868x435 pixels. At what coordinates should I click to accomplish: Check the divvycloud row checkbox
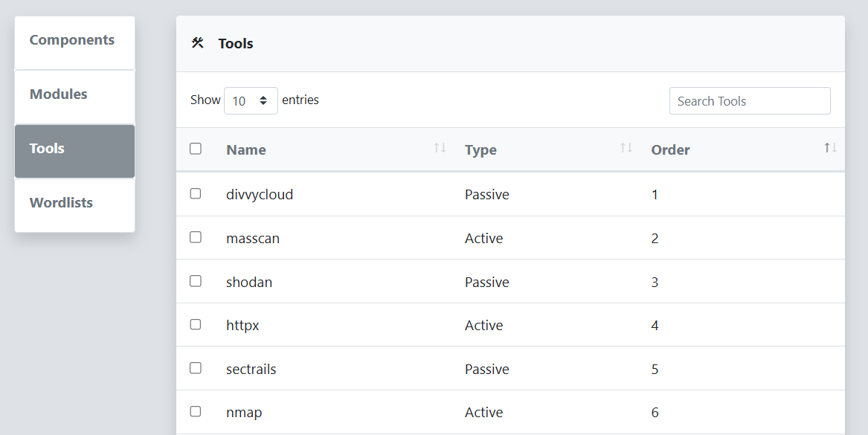[x=196, y=193]
